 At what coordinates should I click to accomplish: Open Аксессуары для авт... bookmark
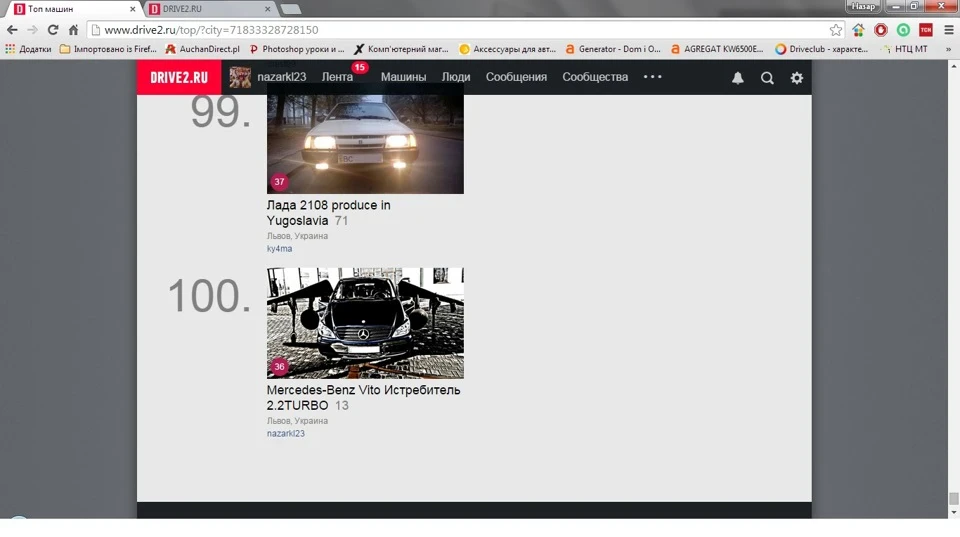coord(508,49)
